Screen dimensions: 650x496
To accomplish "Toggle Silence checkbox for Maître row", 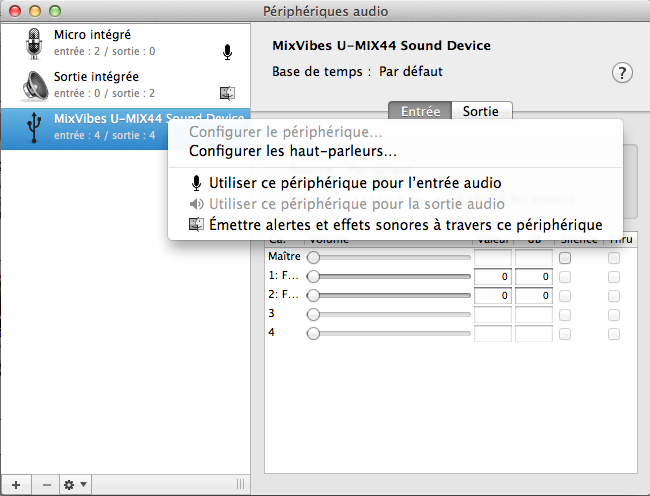I will [x=565, y=258].
